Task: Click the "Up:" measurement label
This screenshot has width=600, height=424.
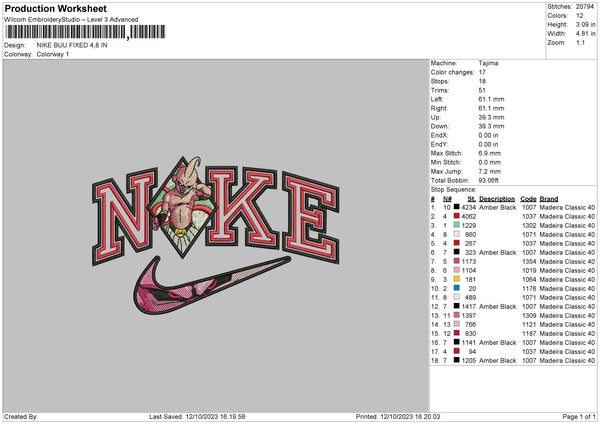Action: coord(435,117)
